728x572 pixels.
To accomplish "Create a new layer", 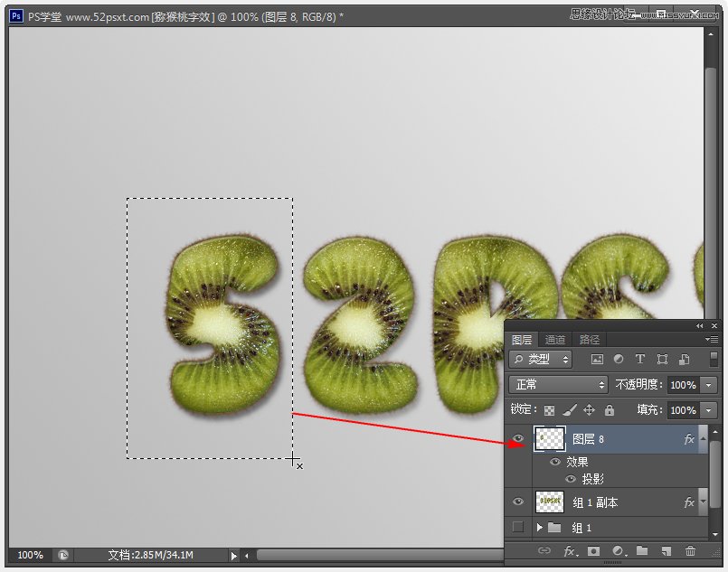I will point(667,551).
